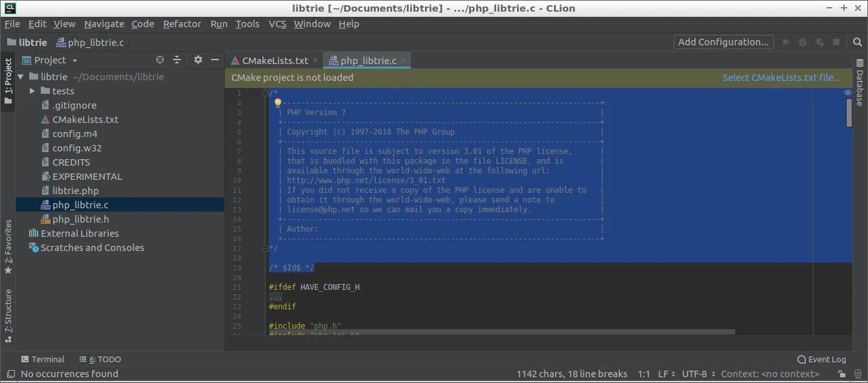Open the Code menu

tap(143, 24)
